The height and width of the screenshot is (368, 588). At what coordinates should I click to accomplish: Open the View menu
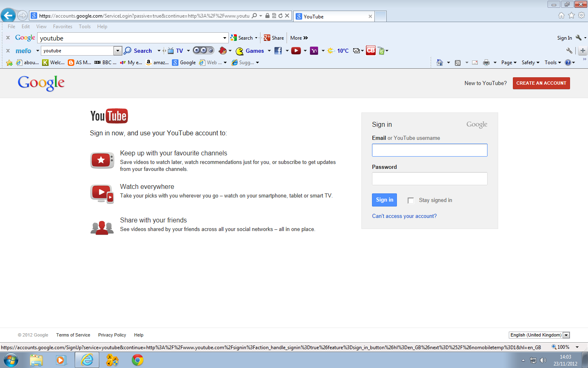(x=41, y=27)
